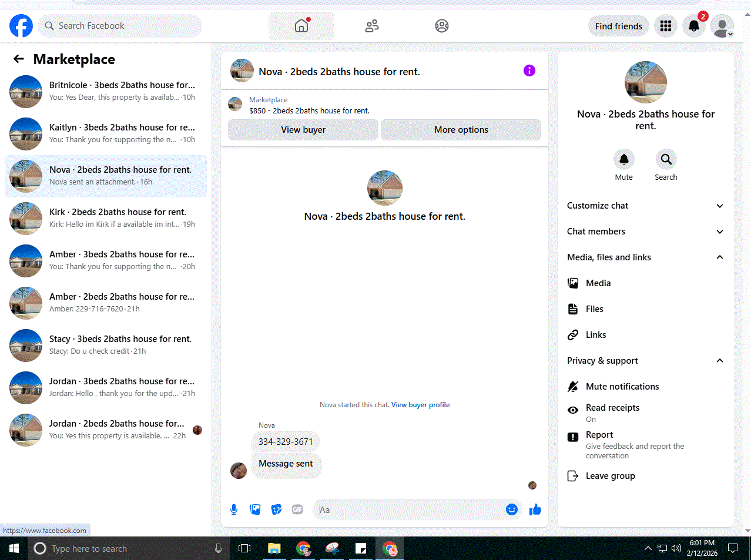Open Media in the right panel
This screenshot has width=751, height=560.
point(645,283)
